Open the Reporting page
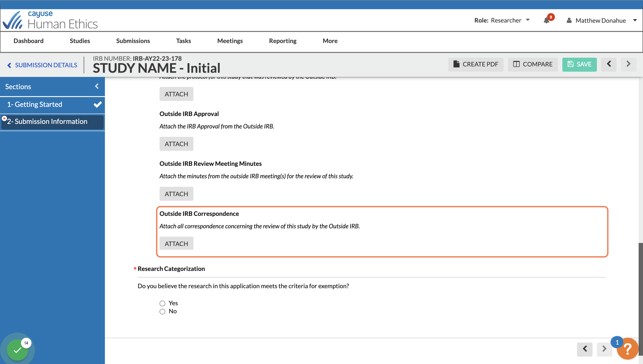 (x=283, y=41)
